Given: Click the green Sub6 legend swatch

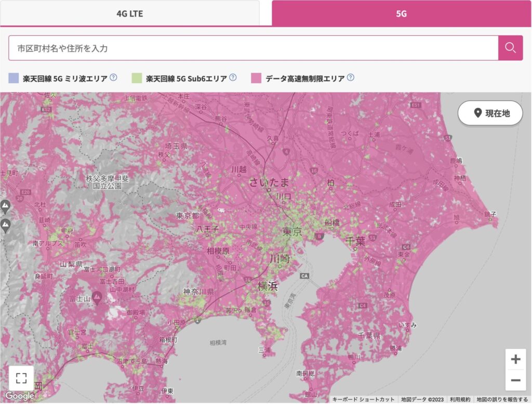Looking at the screenshot, I should click(137, 78).
